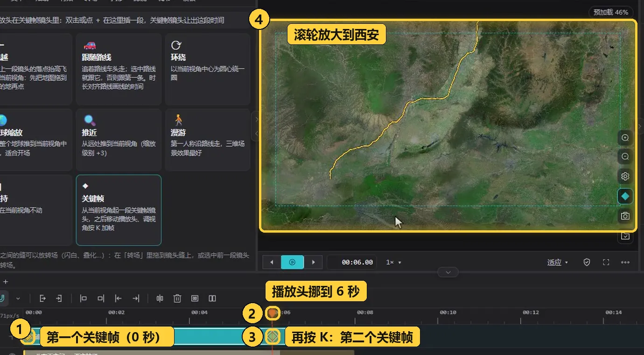Step back one frame

click(x=272, y=263)
